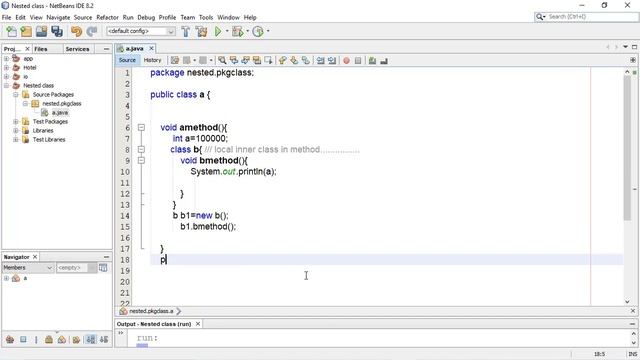Click nested.pkgclass.a breadcrumb
Screen dimensions: 640x360
click(151, 311)
